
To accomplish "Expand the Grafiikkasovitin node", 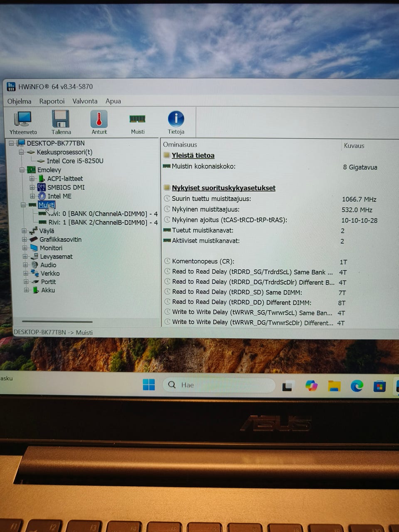I will 24,239.
